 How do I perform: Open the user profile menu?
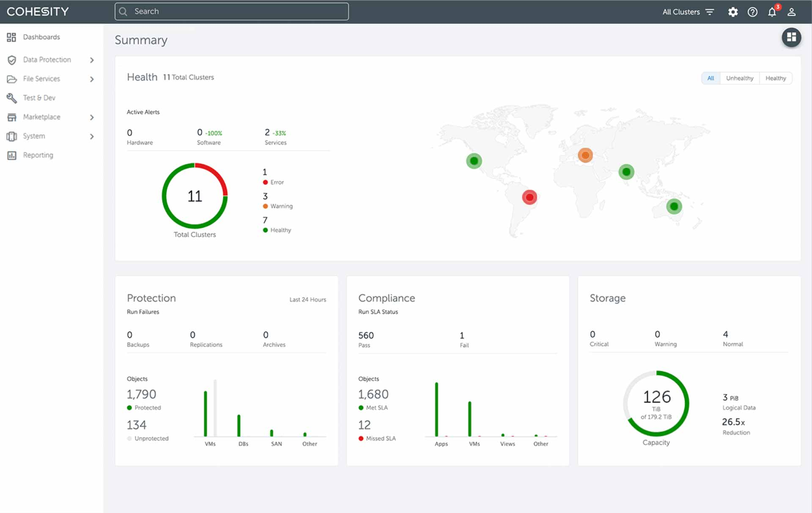point(791,12)
